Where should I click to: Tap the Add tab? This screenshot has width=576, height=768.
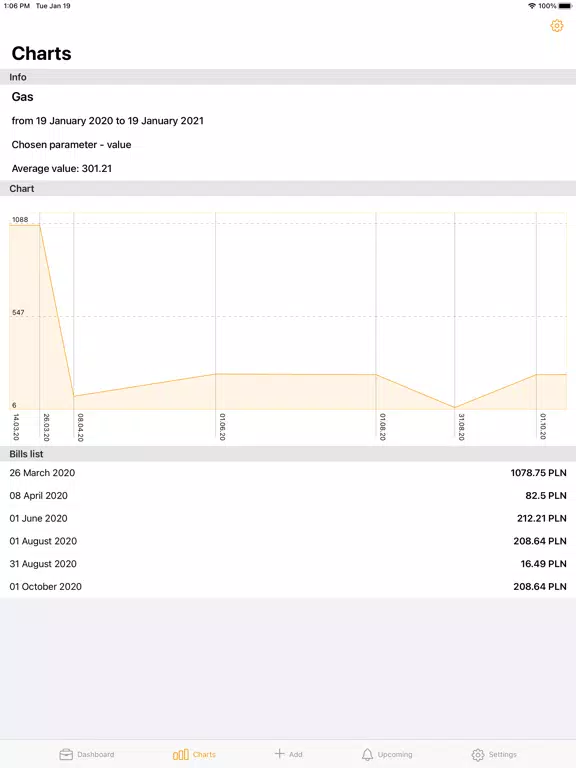coord(288,754)
